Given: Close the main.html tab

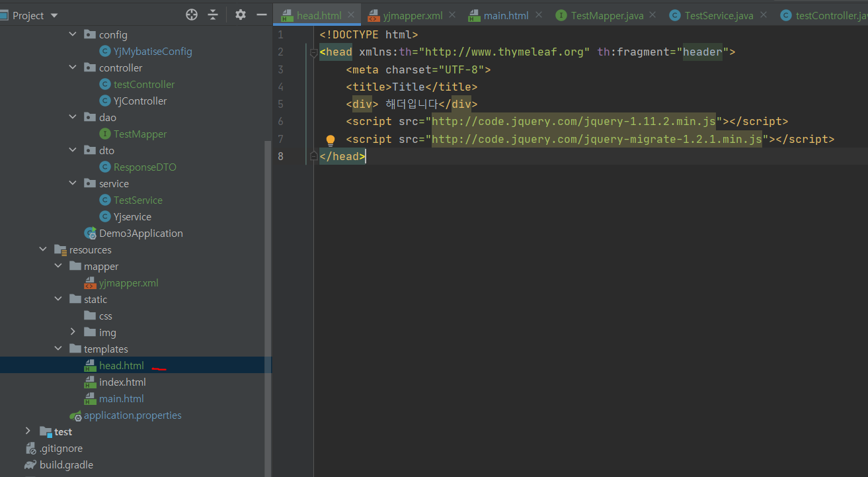Looking at the screenshot, I should tap(539, 15).
